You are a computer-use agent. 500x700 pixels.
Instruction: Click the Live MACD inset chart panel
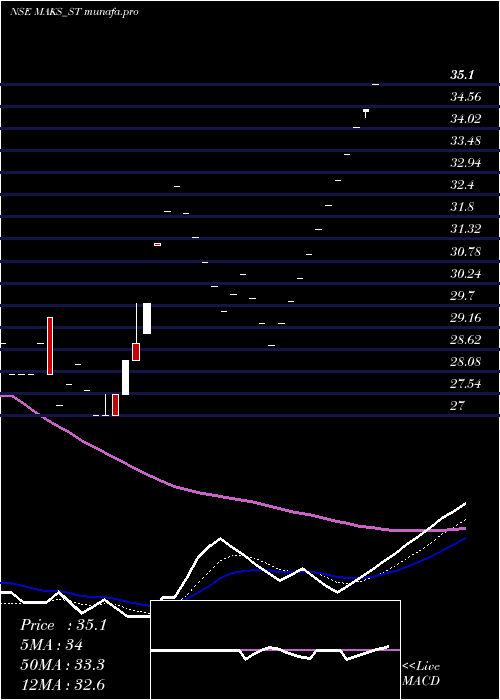pyautogui.click(x=275, y=650)
